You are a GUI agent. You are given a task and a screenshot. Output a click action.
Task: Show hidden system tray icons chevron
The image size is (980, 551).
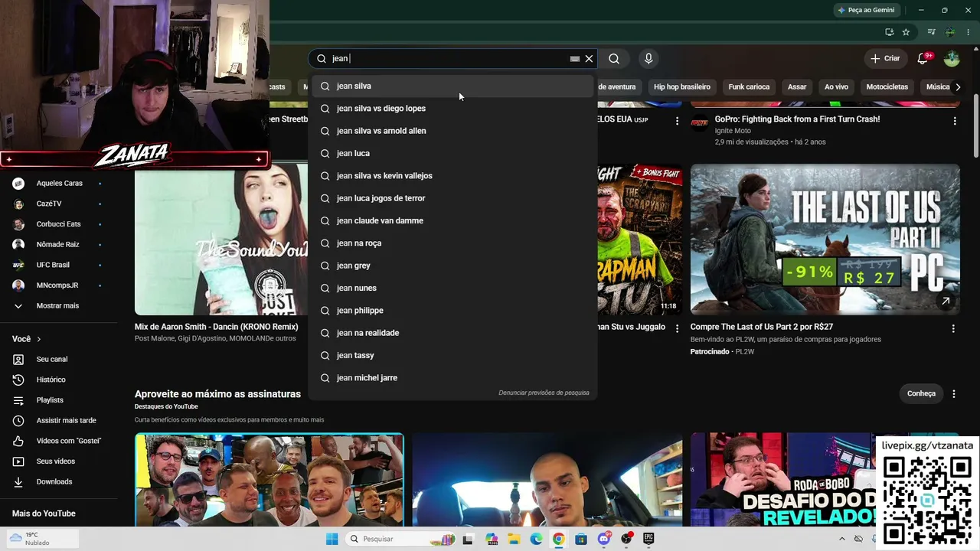pyautogui.click(x=842, y=539)
